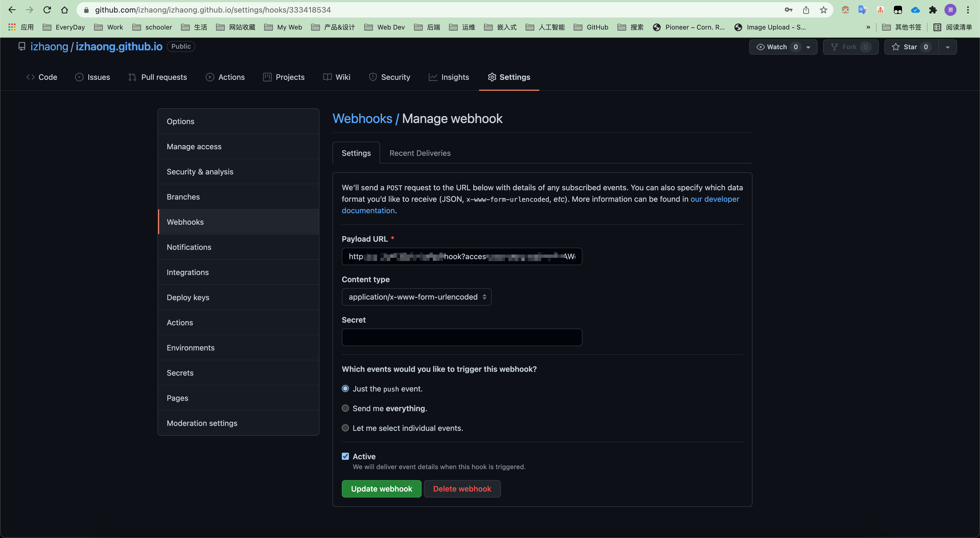The height and width of the screenshot is (538, 980).
Task: Click the Google Translate extension icon
Action: pos(862,10)
